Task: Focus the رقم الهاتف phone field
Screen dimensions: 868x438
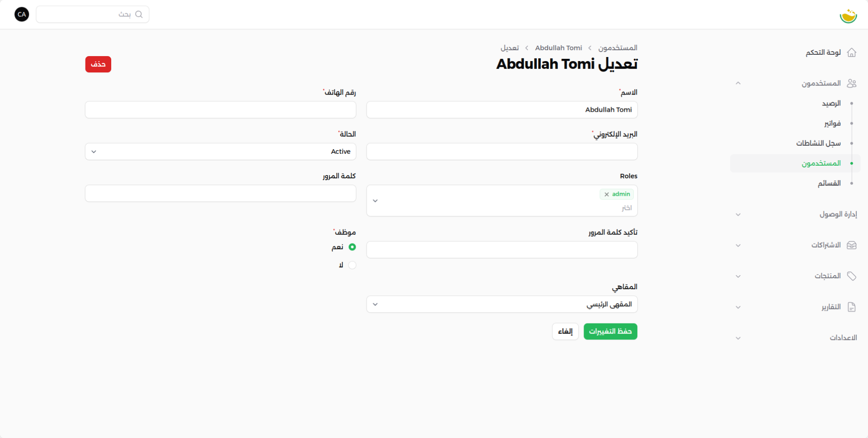Action: pos(221,110)
